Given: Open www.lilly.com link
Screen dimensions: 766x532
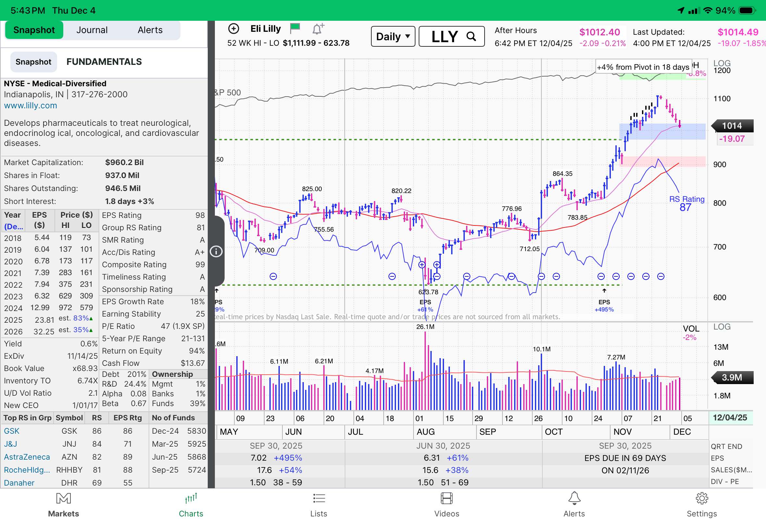Looking at the screenshot, I should pos(30,106).
